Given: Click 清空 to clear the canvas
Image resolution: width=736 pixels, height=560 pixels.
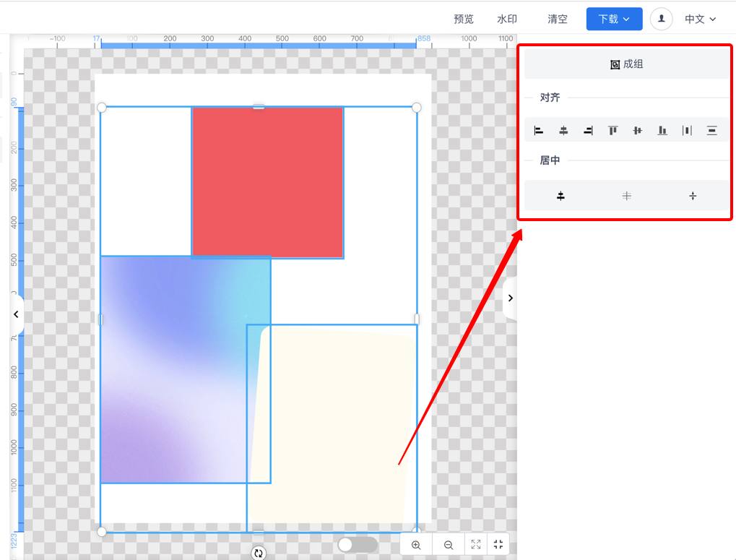Looking at the screenshot, I should 558,20.
